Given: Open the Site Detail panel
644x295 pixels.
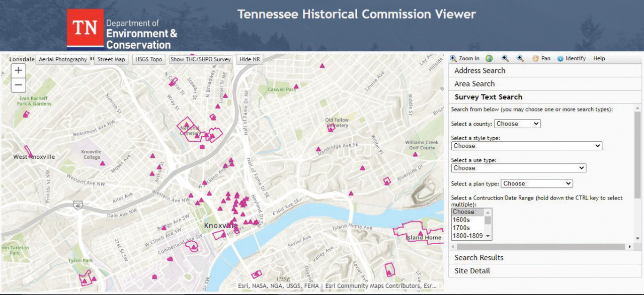Looking at the screenshot, I should pos(545,271).
